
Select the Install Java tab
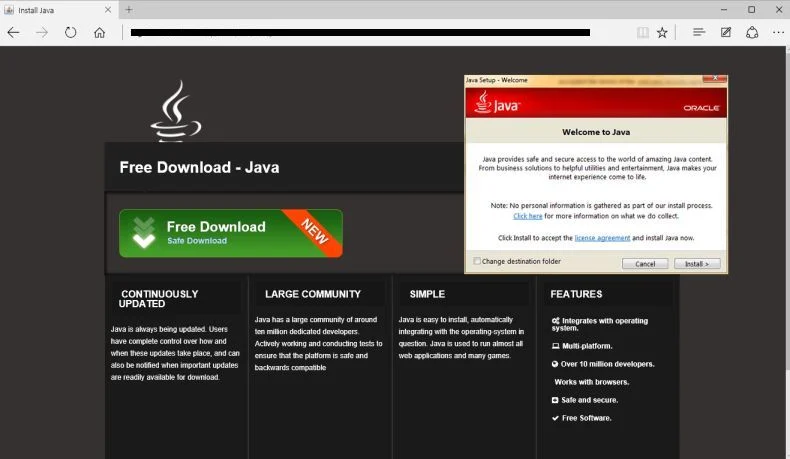[58, 10]
